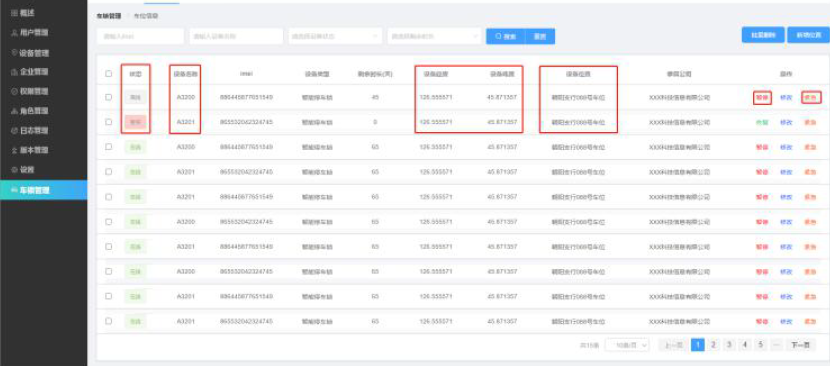The height and width of the screenshot is (366, 830).
Task: Click the rightmost blue top button
Action: 808,35
